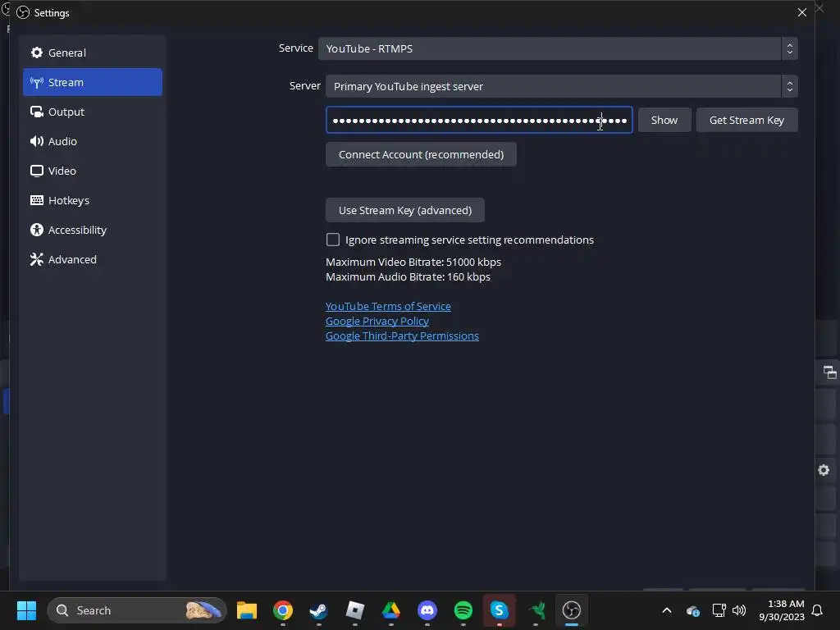Screen dimensions: 840x630
Task: Open File Explorer from the taskbar
Action: pos(247,610)
